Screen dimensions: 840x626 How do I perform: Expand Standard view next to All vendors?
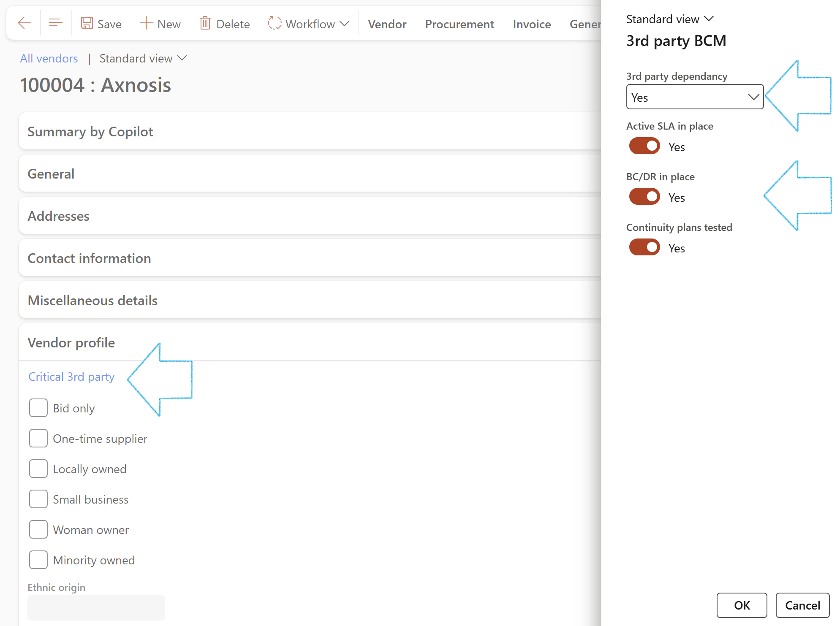(x=143, y=58)
